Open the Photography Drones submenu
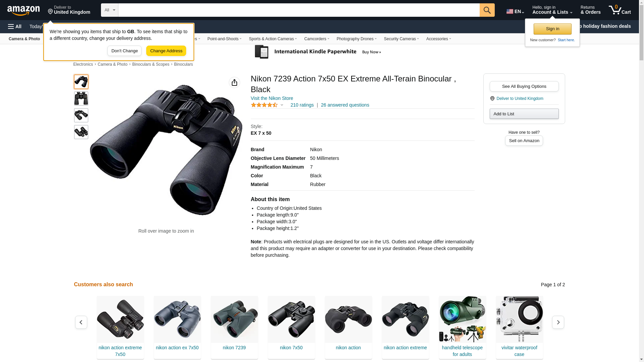 click(x=357, y=39)
